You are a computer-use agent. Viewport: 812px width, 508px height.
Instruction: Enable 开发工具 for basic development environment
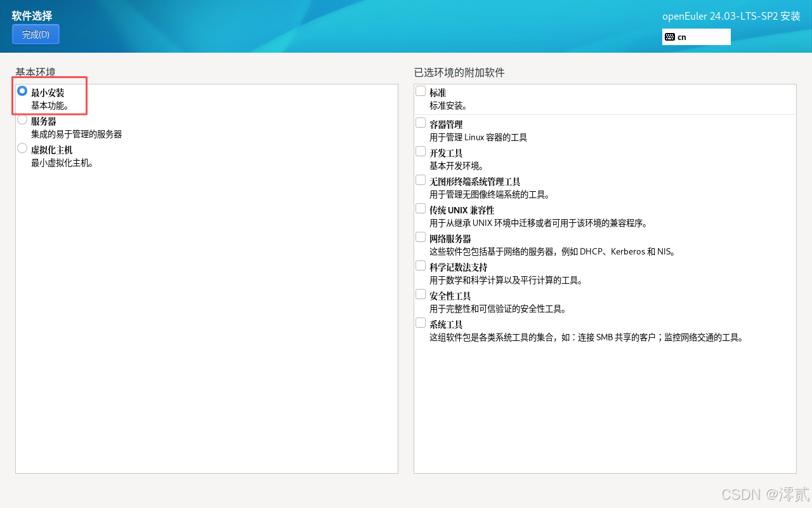point(420,150)
